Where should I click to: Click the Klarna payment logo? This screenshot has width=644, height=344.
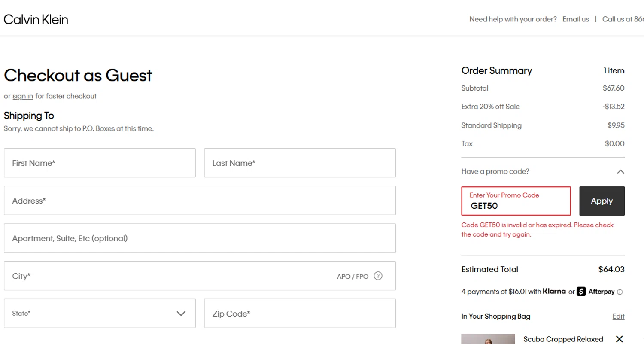click(x=554, y=291)
